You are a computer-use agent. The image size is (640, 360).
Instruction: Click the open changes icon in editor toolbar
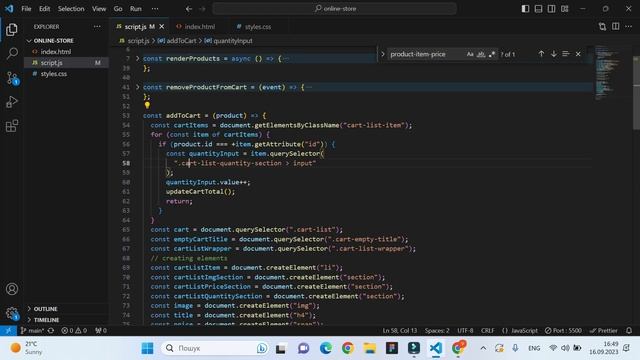click(x=602, y=27)
